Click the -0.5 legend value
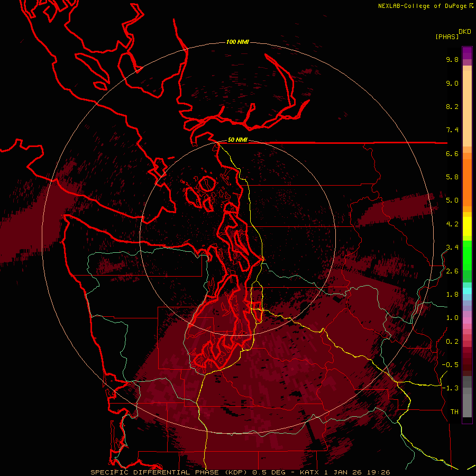Viewport: 476px width, 476px height. [x=450, y=365]
